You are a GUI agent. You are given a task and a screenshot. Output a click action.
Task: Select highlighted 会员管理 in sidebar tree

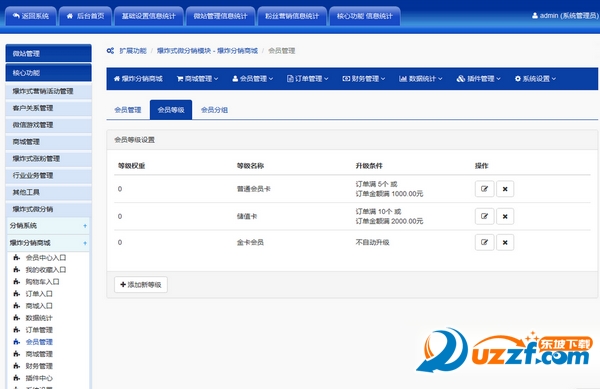click(x=39, y=342)
